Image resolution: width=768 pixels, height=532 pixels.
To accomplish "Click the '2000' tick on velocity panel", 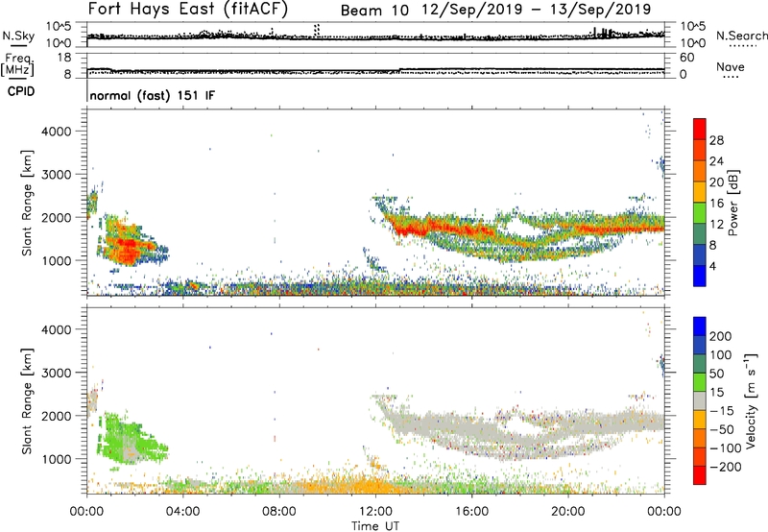I will pos(56,416).
